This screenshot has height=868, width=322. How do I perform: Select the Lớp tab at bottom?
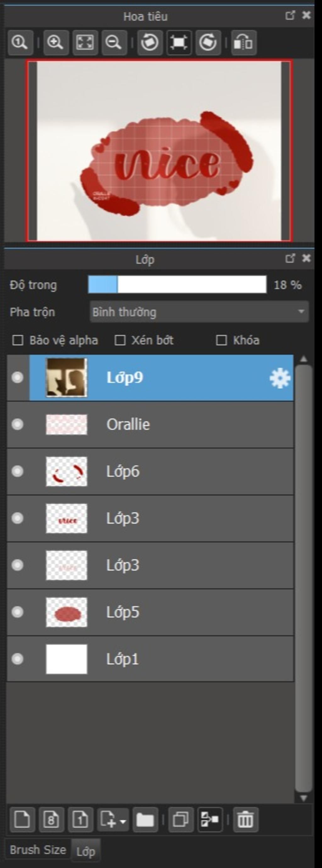[86, 851]
